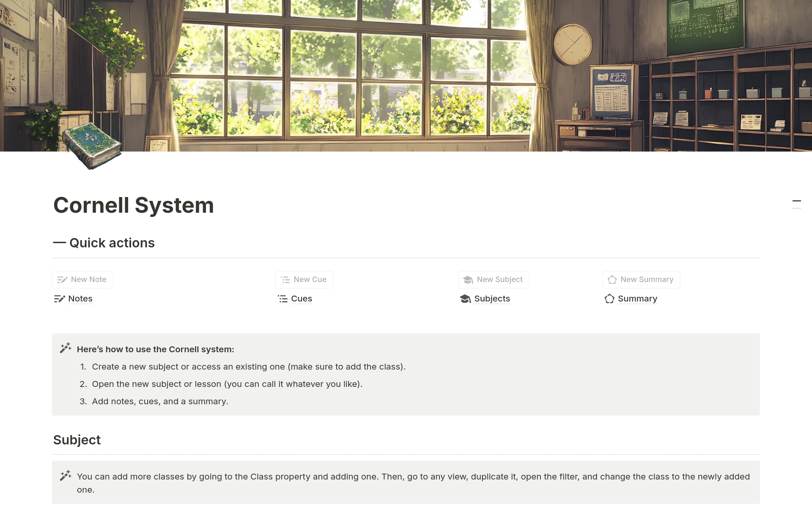Click the Quick actions heading
812x507 pixels.
click(112, 243)
